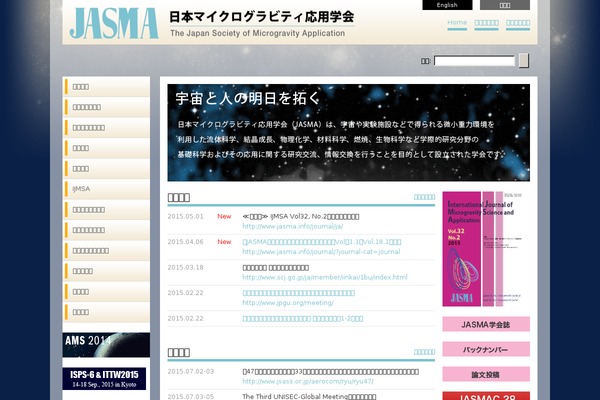Open the ISPS-6 & ITTW2015 Kyoto banner
The width and height of the screenshot is (600, 400).
coord(104,379)
